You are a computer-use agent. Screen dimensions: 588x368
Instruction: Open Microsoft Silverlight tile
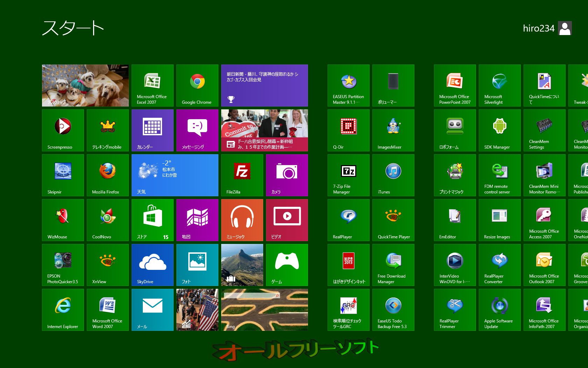(500, 86)
